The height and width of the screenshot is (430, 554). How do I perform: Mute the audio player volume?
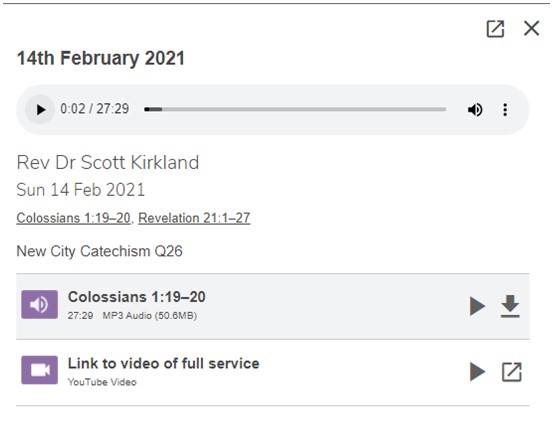[x=475, y=110]
